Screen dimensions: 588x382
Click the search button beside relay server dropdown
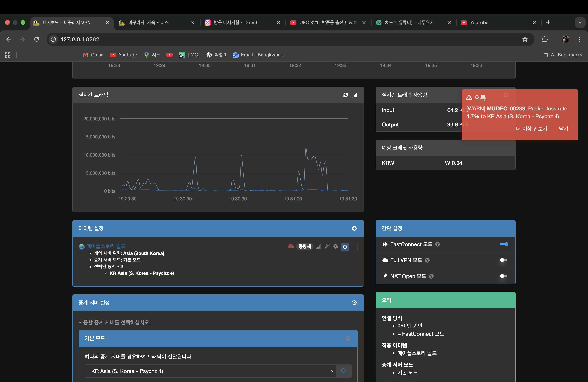tap(343, 371)
